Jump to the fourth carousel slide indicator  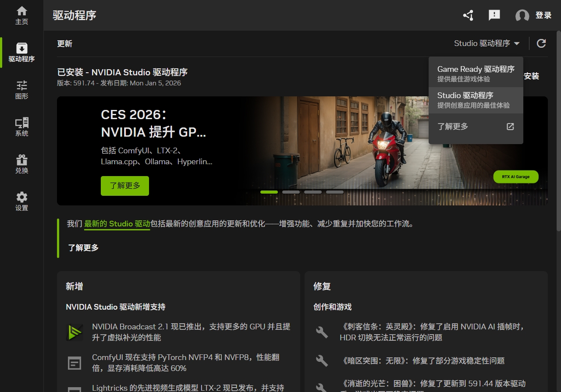click(x=335, y=192)
